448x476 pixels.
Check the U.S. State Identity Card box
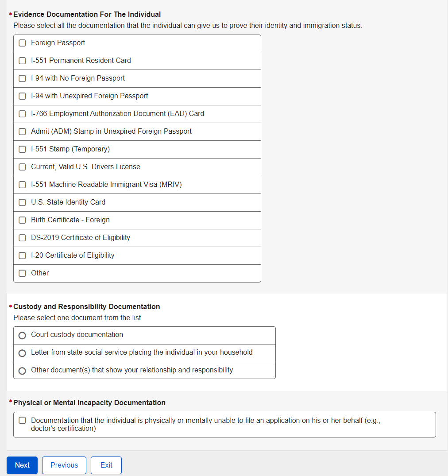click(22, 202)
